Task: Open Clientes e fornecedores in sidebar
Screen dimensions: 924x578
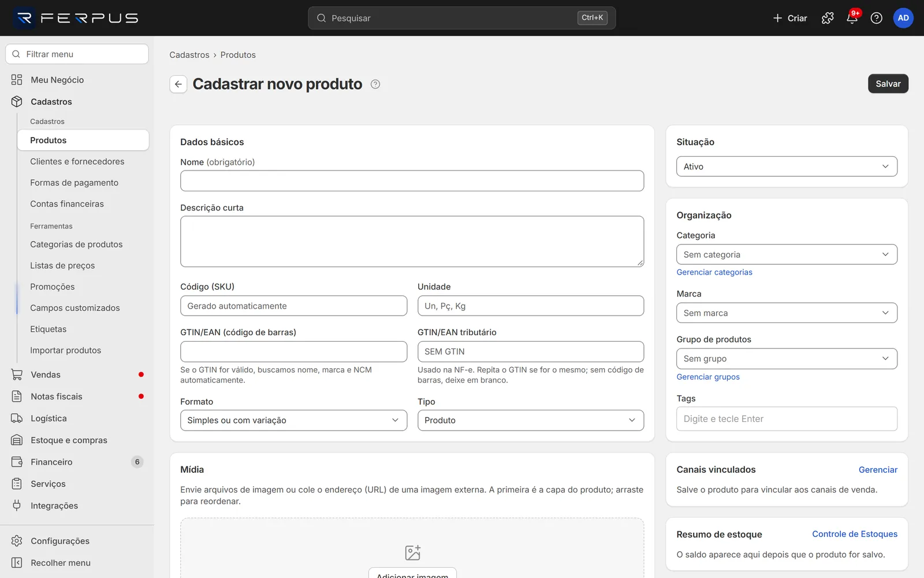Action: pos(83,161)
